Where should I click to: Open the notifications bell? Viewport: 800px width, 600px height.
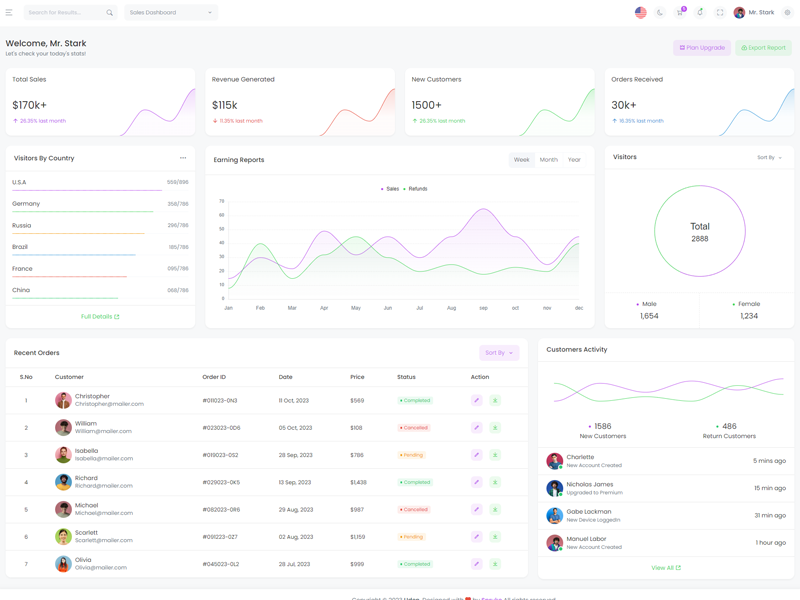point(700,13)
